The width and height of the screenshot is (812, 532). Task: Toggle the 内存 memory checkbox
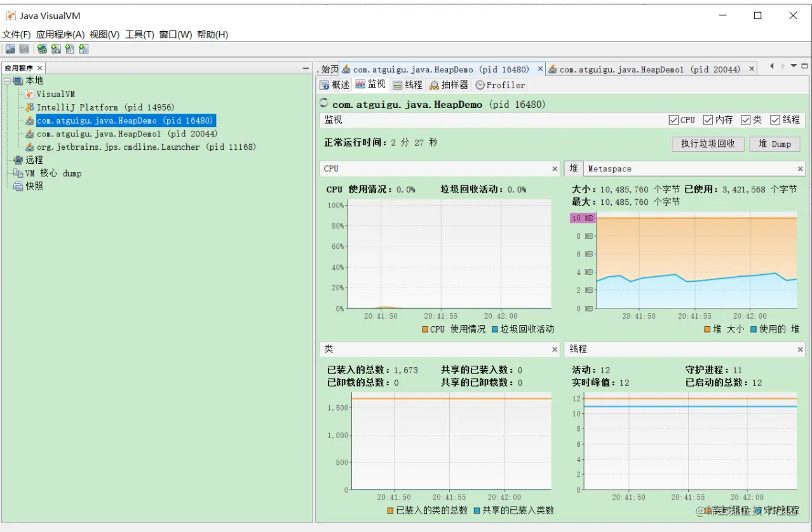[x=708, y=119]
